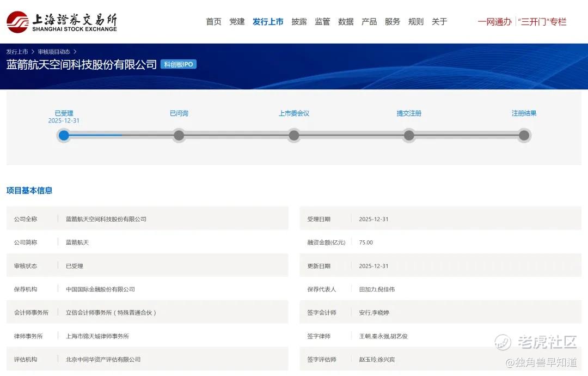The height and width of the screenshot is (376, 588).
Task: Select 融资金额 value 75.00
Action: tap(366, 242)
